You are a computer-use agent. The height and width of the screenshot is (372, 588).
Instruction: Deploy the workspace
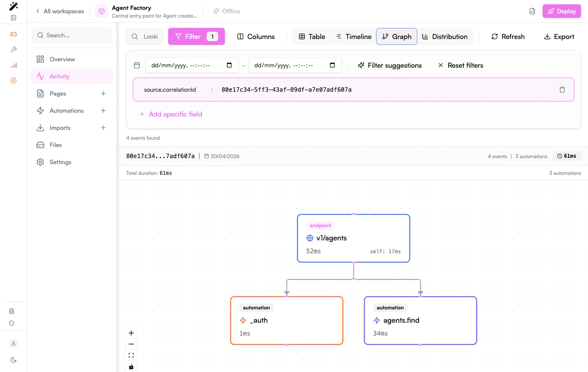pyautogui.click(x=562, y=11)
